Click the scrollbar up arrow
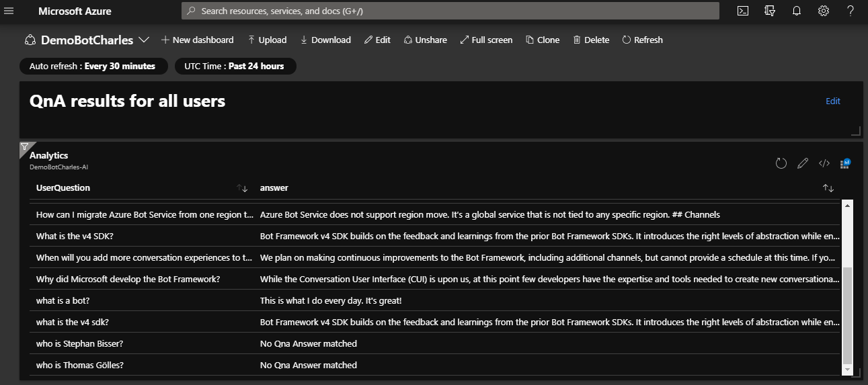The image size is (868, 385). tap(847, 205)
